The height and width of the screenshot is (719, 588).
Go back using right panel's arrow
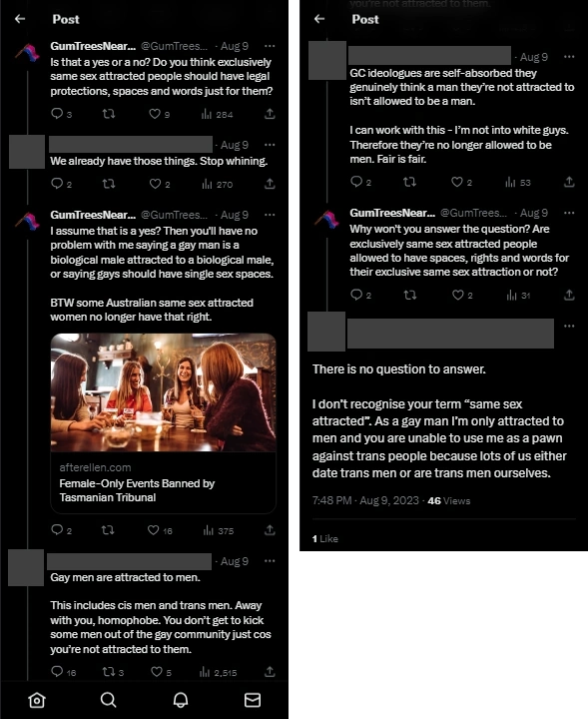click(x=319, y=19)
